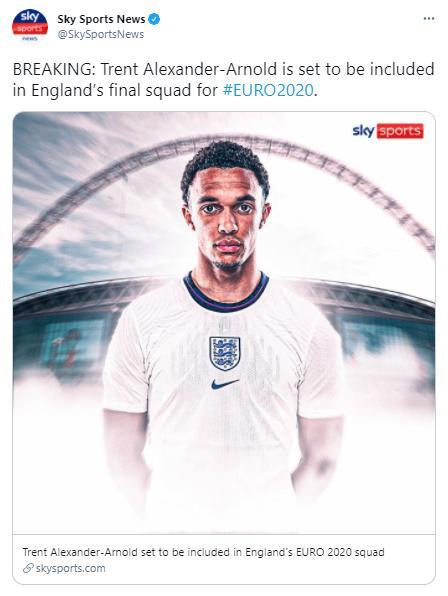This screenshot has width=448, height=596.
Task: Open the Trent Alexander-Arnold card image
Action: coord(224,323)
